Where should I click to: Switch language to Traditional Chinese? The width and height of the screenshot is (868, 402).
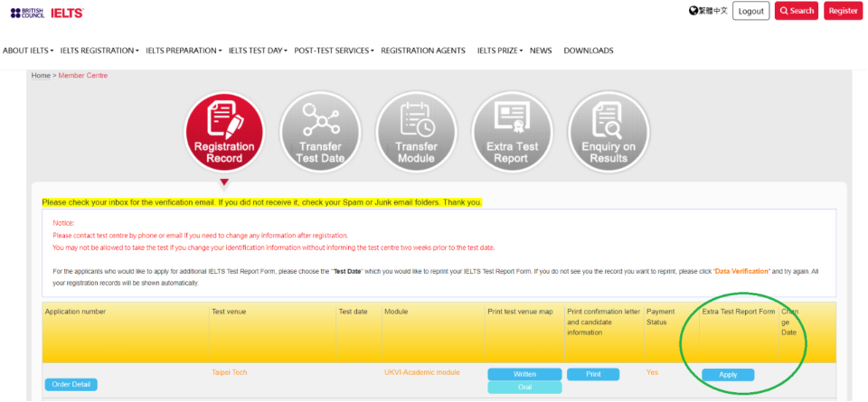pyautogui.click(x=708, y=11)
